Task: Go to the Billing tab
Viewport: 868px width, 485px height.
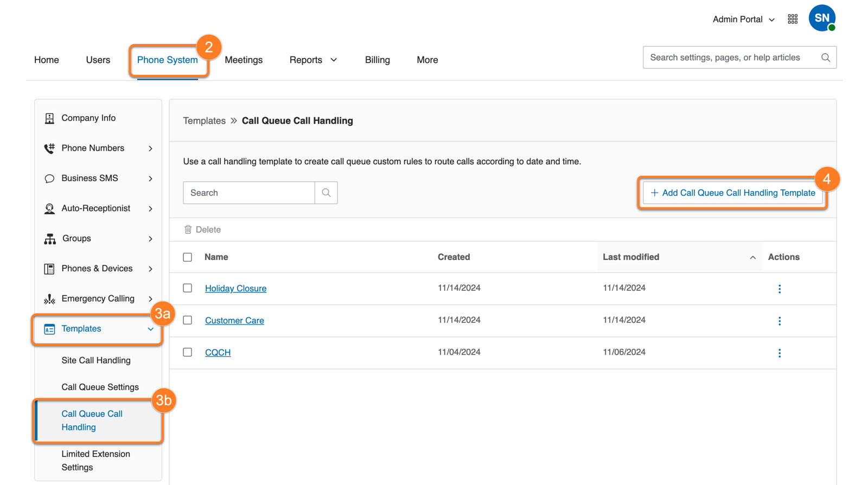Action: coord(377,60)
